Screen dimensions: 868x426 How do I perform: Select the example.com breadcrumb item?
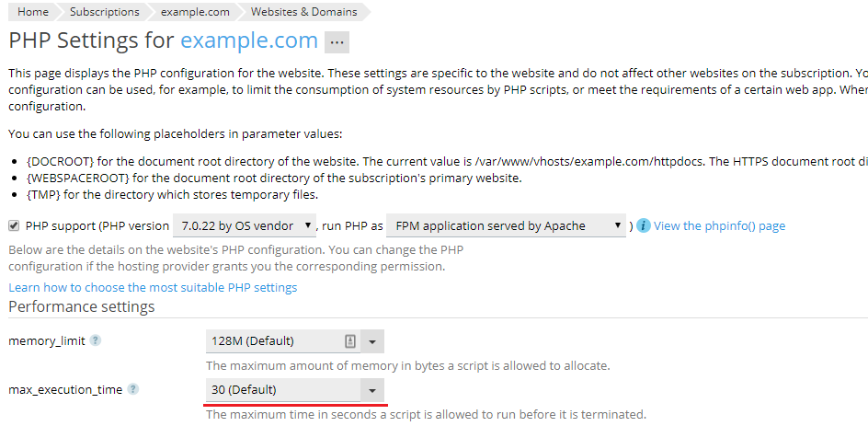(x=195, y=12)
